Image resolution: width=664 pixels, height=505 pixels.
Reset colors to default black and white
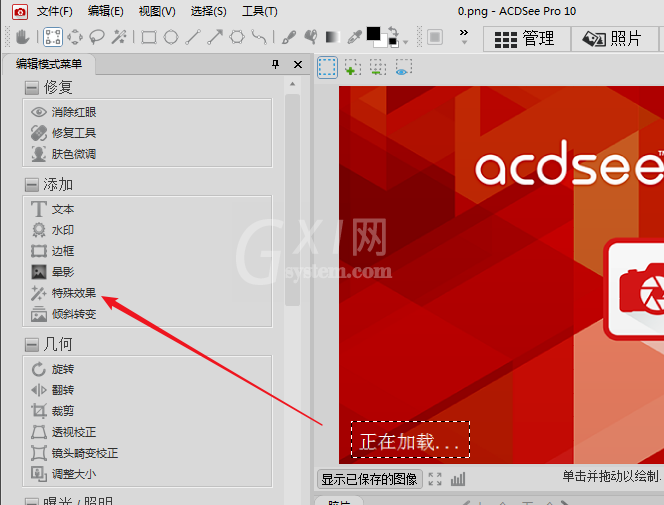pyautogui.click(x=393, y=41)
